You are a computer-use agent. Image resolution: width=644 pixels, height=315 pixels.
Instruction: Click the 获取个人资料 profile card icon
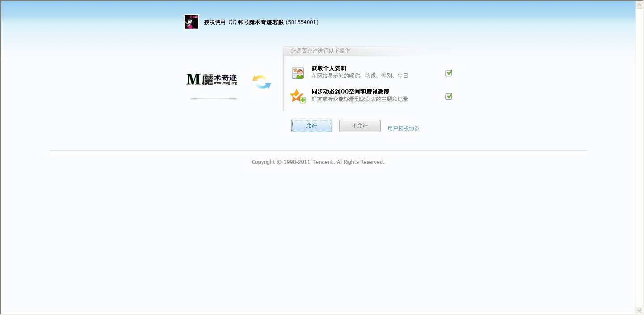click(x=298, y=73)
